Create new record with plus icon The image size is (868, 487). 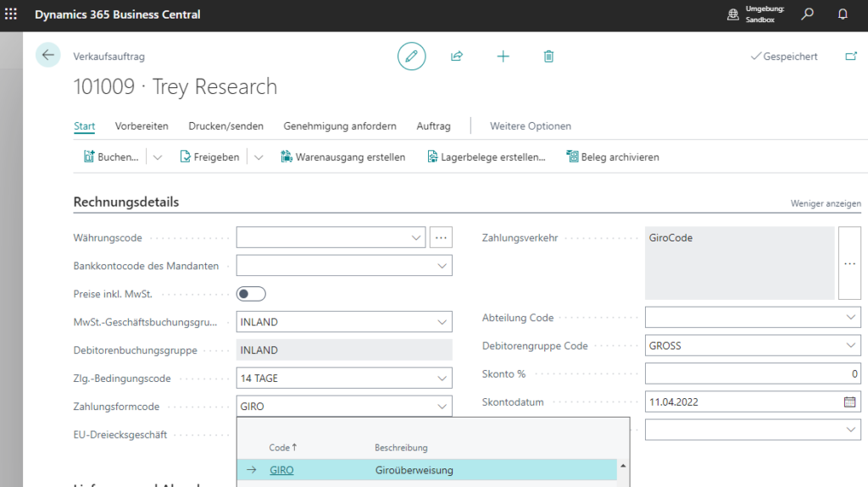pos(503,56)
